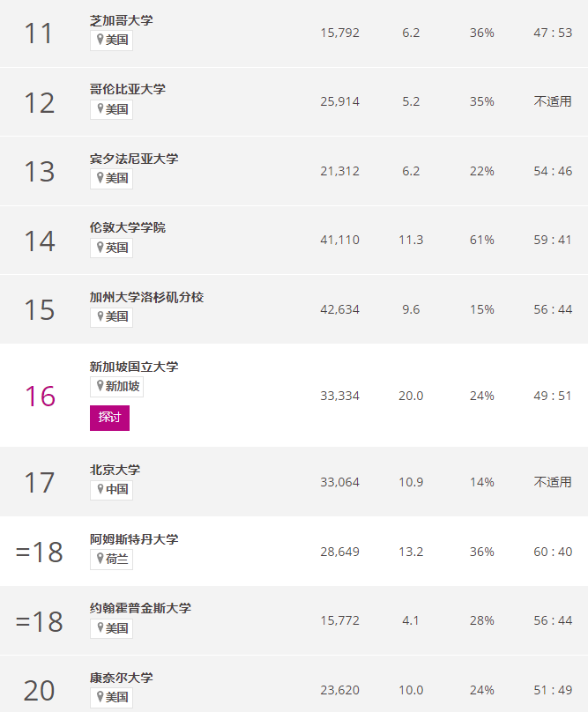Image resolution: width=588 pixels, height=712 pixels.
Task: Click the location pin beside 荷兰 tag
Action: coord(100,559)
